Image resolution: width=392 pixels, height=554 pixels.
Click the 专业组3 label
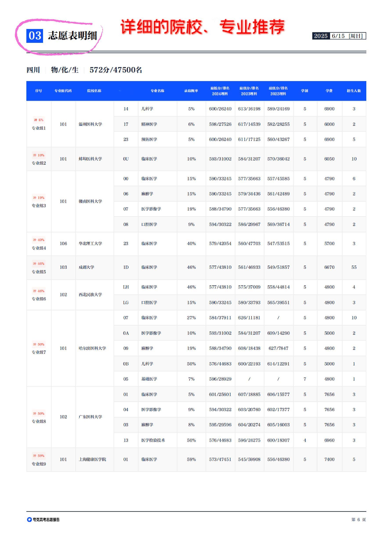pos(39,206)
